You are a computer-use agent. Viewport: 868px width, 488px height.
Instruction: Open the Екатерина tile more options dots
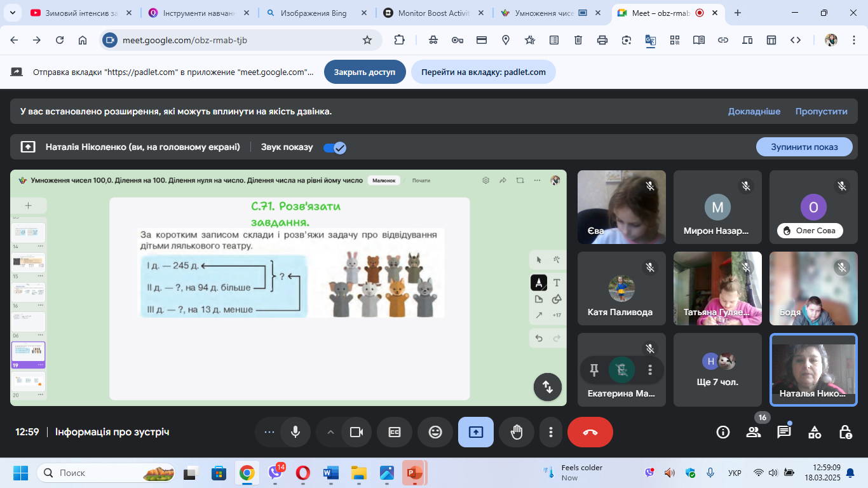649,370
